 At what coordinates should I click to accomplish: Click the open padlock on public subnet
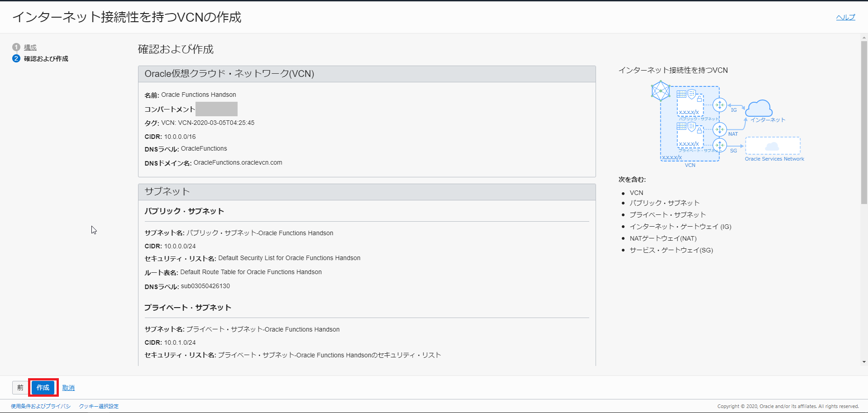click(699, 98)
